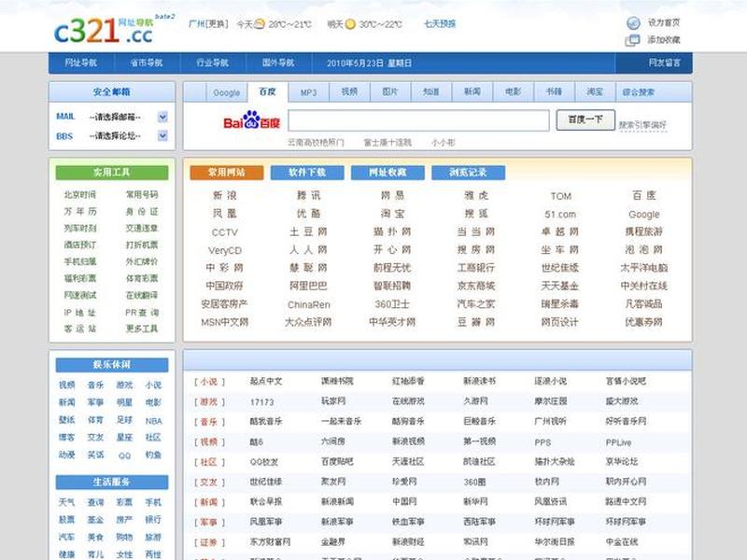Switch to the 淘宝 search tab
The height and width of the screenshot is (560, 747).
coord(595,92)
